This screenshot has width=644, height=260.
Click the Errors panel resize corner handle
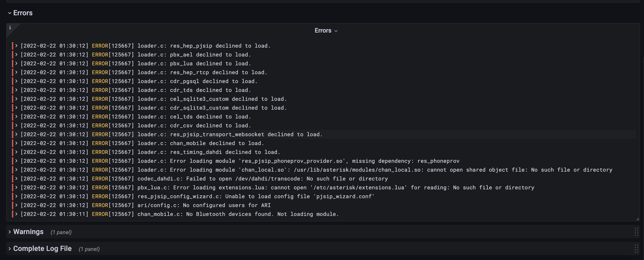pyautogui.click(x=638, y=219)
